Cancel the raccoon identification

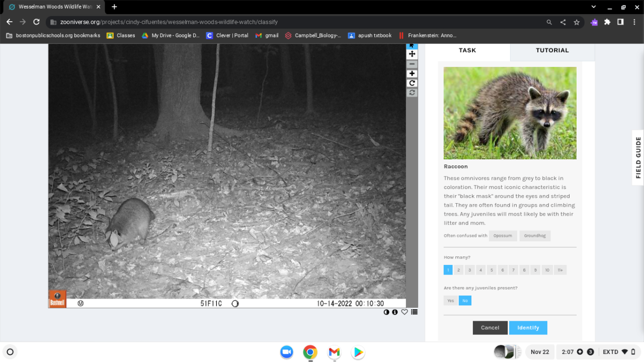click(x=490, y=328)
